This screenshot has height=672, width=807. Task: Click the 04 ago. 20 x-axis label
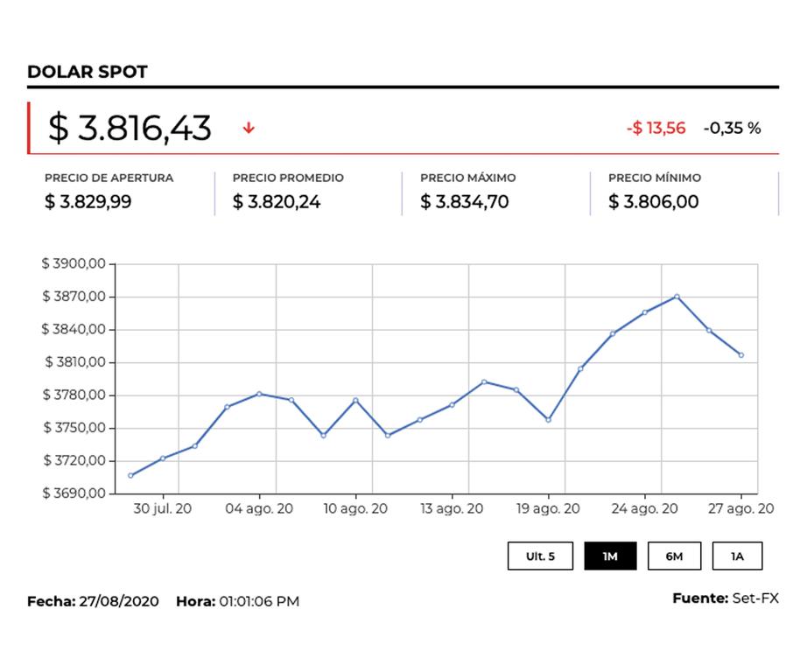260,508
